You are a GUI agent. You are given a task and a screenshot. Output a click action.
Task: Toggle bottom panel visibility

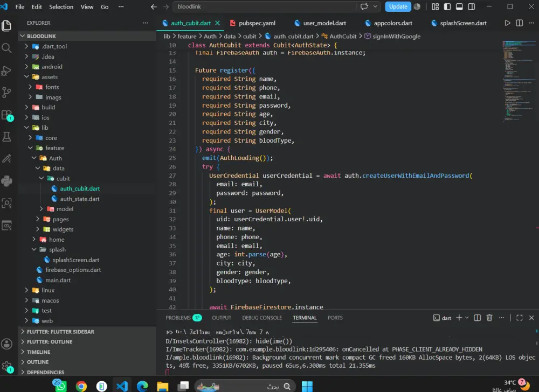(459, 6)
